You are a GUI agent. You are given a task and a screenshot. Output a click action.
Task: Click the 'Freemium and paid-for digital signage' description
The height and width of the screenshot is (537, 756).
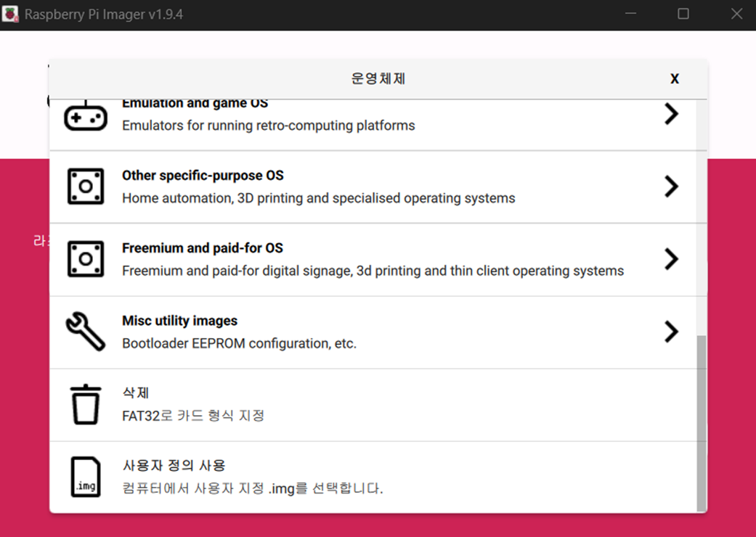pyautogui.click(x=373, y=271)
